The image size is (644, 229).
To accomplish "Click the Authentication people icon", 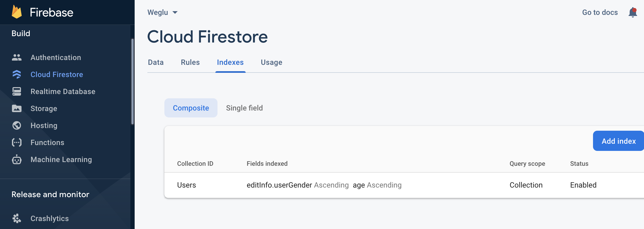I will tap(17, 57).
